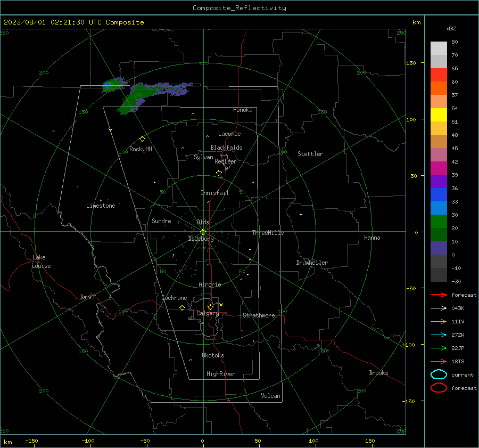This screenshot has height=448, width=479.
Task: Click the 04DK legend label
Action: [458, 308]
